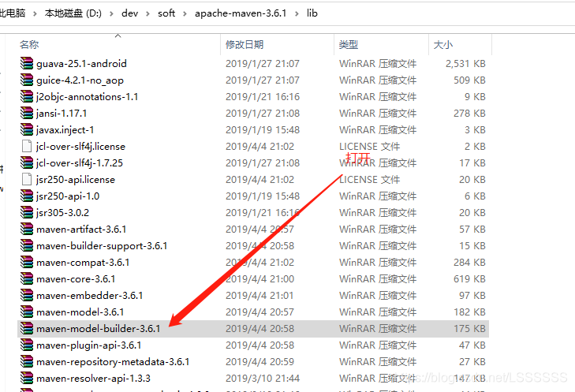Click the maven-embedder-3.6.1 archive icon
575x392 pixels.
point(27,295)
